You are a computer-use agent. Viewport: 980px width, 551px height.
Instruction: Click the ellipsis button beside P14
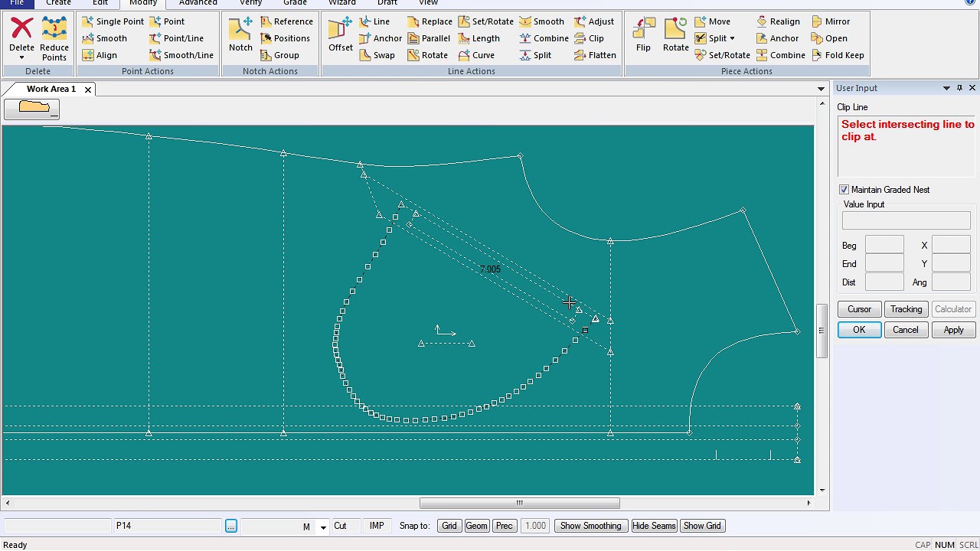230,526
